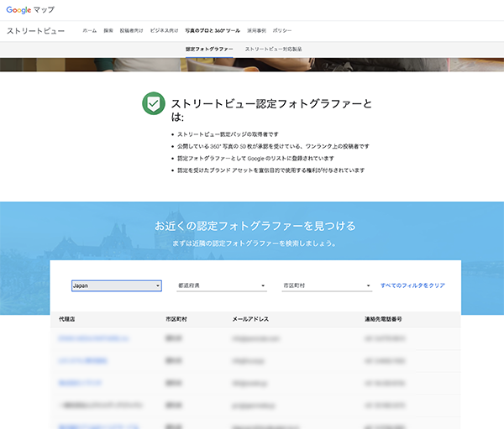Click the 連絡先電話番号 column header

[x=383, y=319]
